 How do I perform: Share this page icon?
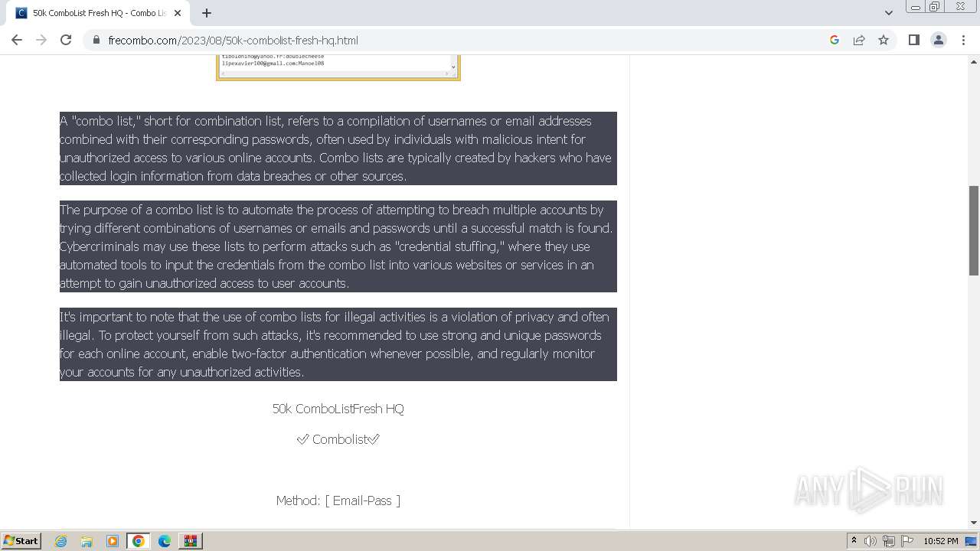coord(859,40)
